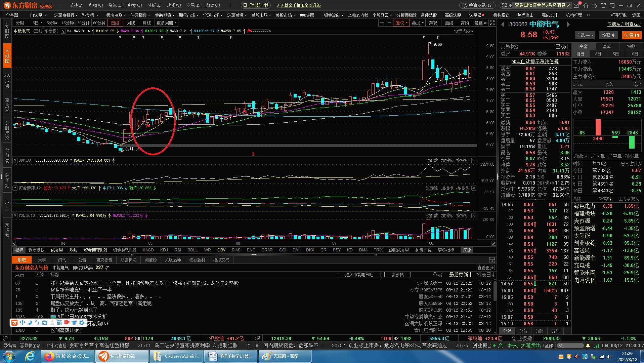Open Internet Explorer from taskbar
Image resolution: width=644 pixels, height=363 pixels.
pos(30,356)
